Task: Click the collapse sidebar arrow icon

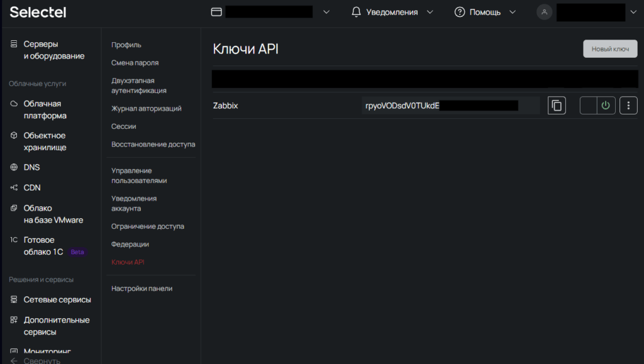Action: coord(14,361)
